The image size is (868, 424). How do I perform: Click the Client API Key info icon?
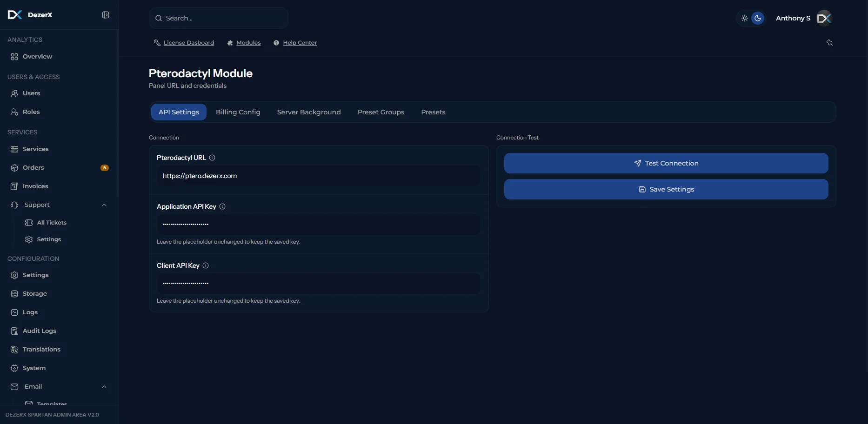click(x=206, y=265)
